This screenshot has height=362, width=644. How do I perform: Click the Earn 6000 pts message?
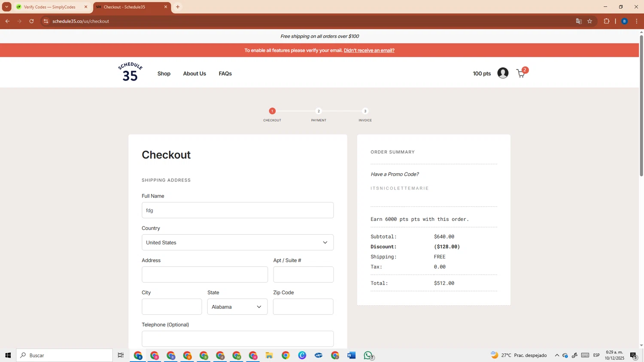click(419, 219)
